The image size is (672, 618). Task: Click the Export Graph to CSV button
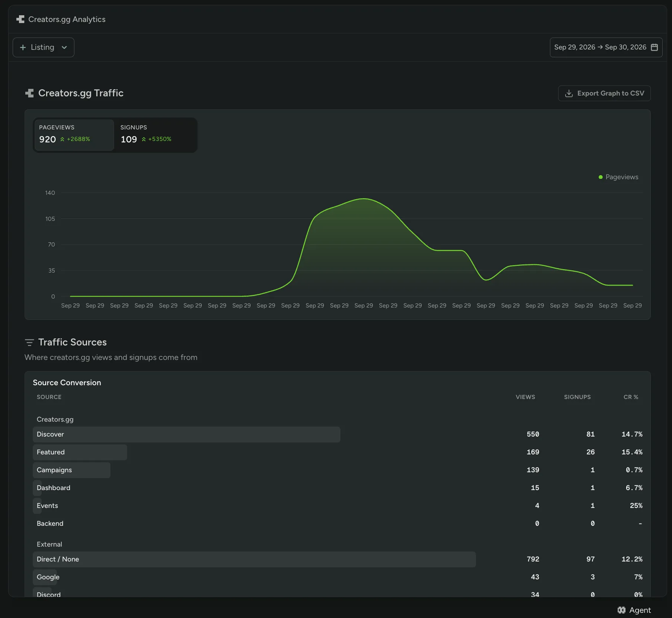coord(604,93)
